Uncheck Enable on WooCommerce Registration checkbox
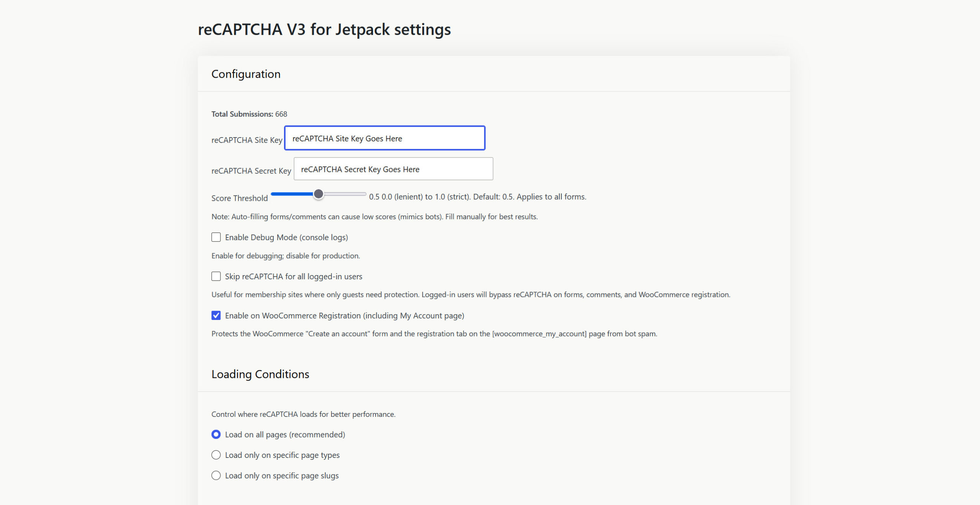The width and height of the screenshot is (980, 505). (x=216, y=315)
